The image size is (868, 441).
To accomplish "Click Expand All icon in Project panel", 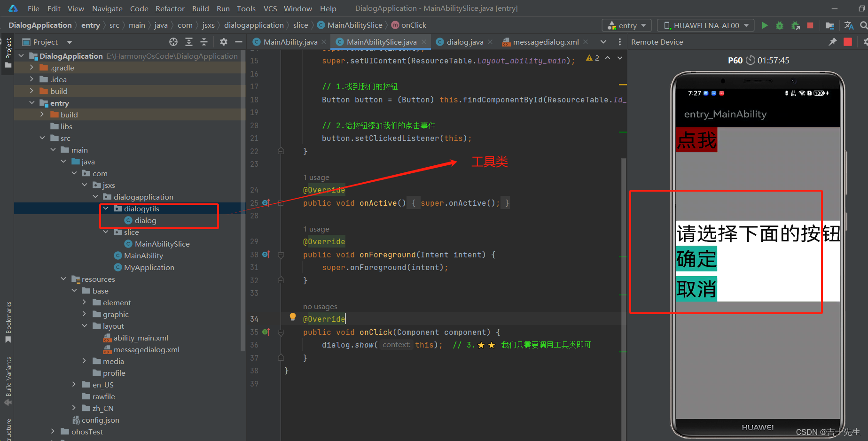I will (x=189, y=42).
